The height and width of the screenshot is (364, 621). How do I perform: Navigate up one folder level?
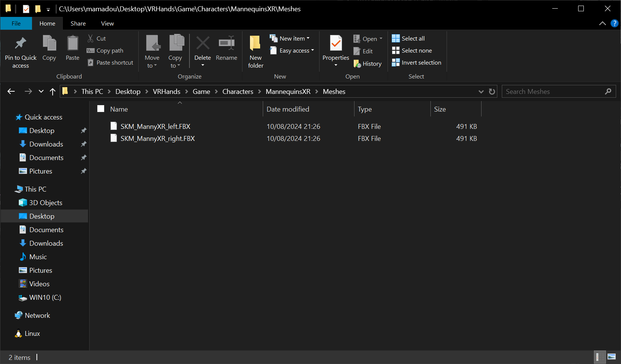[53, 92]
